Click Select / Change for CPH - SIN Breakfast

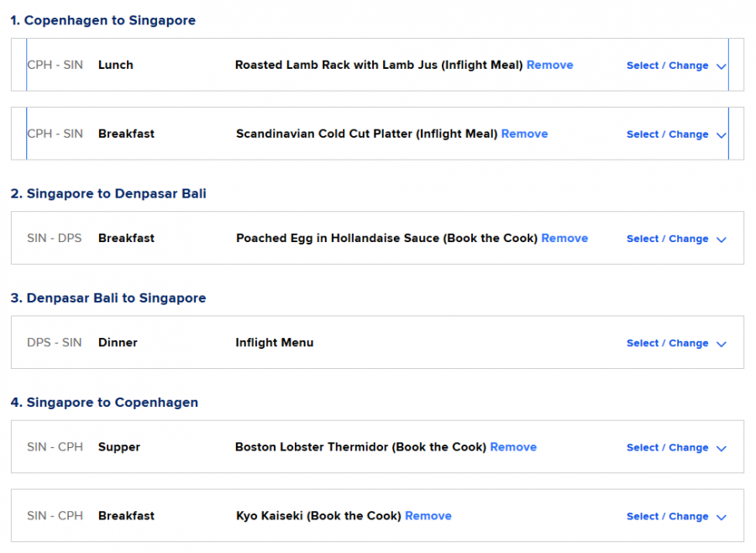point(667,134)
